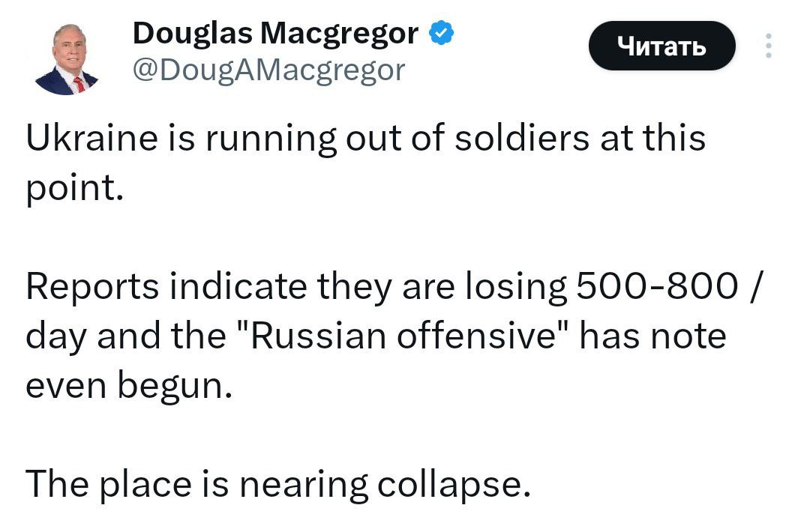This screenshot has height=532, width=810.
Task: Open the three-dot more options menu
Action: [x=767, y=46]
